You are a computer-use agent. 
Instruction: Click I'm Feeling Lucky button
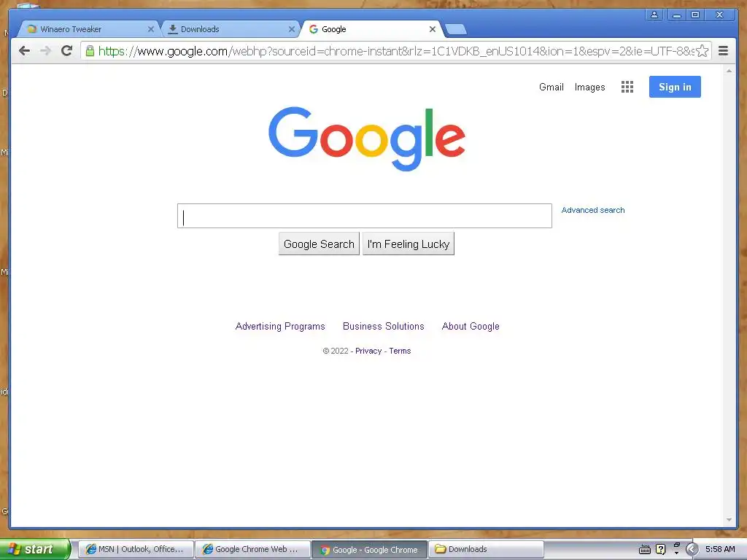pos(409,244)
